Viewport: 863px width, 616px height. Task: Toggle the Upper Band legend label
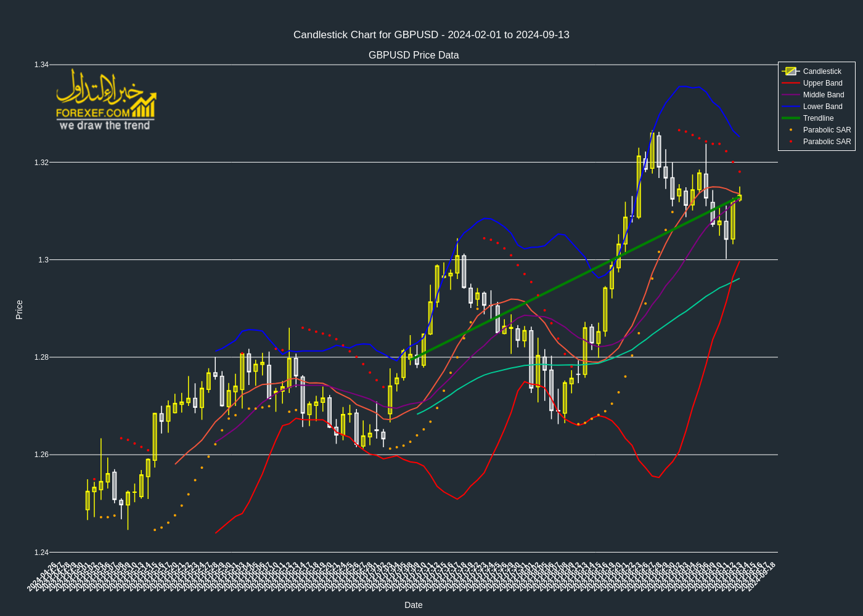click(822, 83)
